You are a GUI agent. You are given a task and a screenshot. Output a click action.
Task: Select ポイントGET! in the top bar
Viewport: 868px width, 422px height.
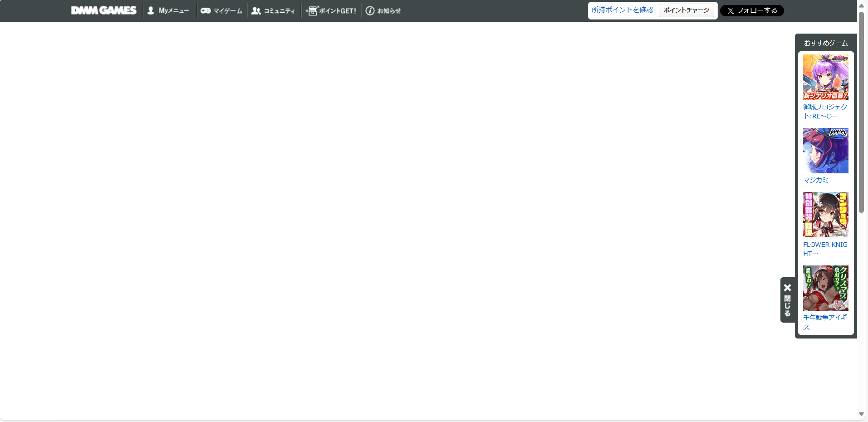point(331,11)
